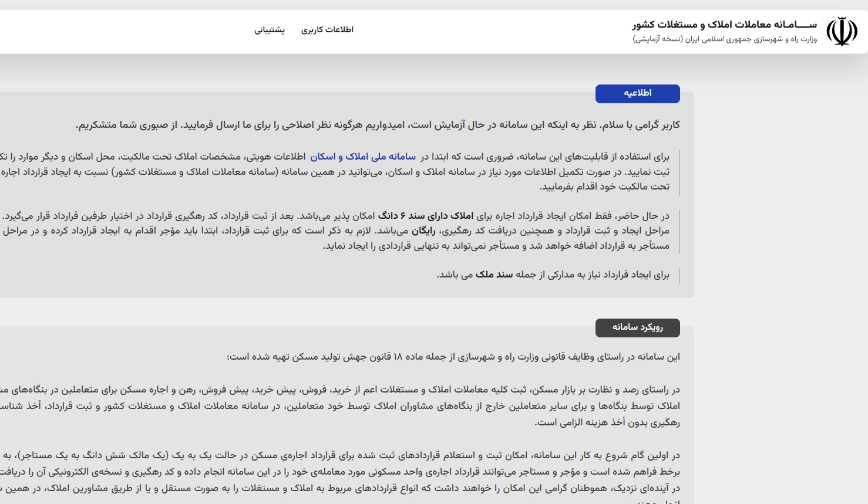Click site title 'سامانه معاملات املاک و مستغلات کشور'

pyautogui.click(x=724, y=25)
